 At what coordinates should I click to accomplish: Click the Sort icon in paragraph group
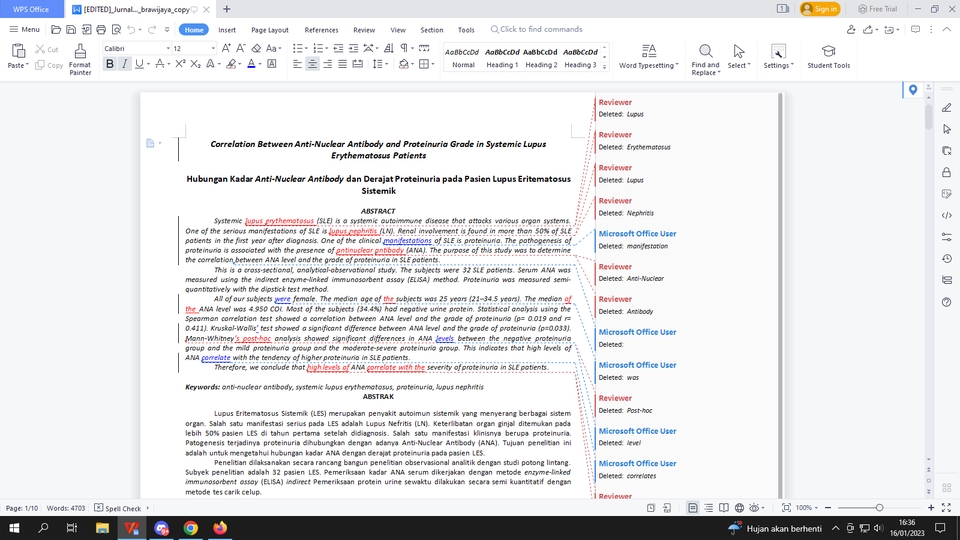(389, 48)
